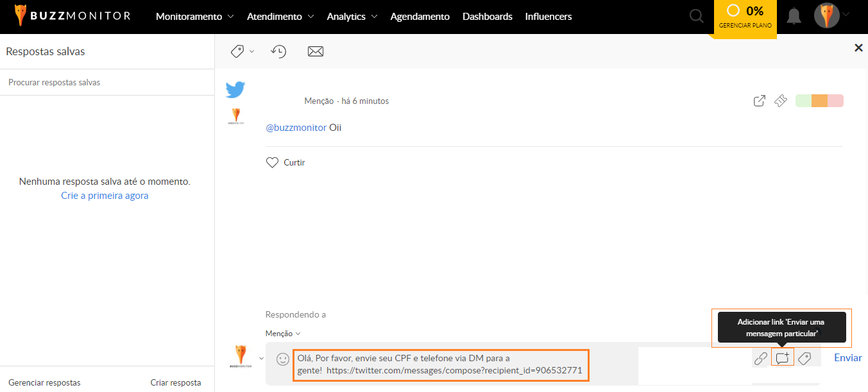Click the insert link chain icon
This screenshot has width=868, height=392.
pyautogui.click(x=760, y=359)
